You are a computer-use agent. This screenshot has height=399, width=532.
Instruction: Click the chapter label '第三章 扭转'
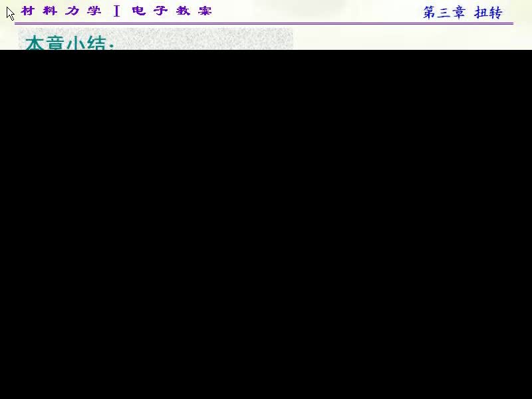pos(462,13)
